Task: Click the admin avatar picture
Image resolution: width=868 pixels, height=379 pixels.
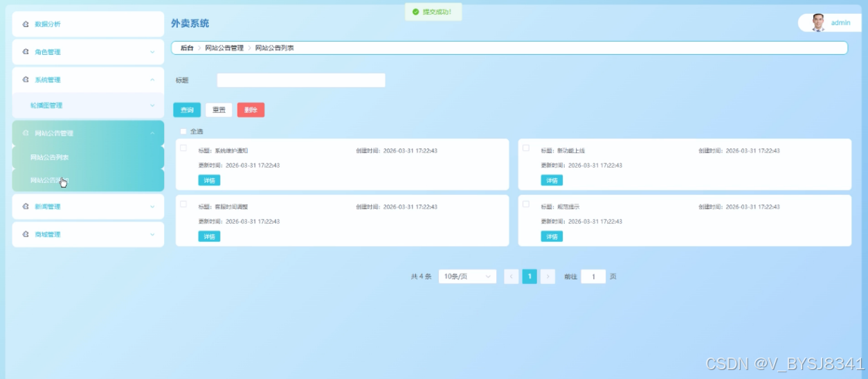Action: [x=819, y=23]
